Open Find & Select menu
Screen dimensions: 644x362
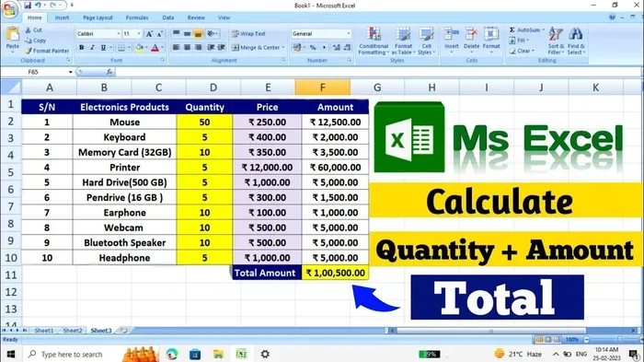(576, 41)
